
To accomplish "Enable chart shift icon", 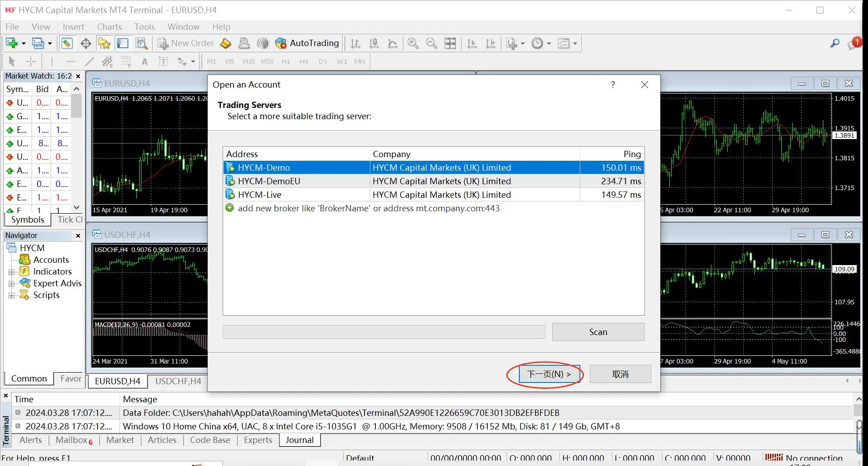I will [x=490, y=43].
